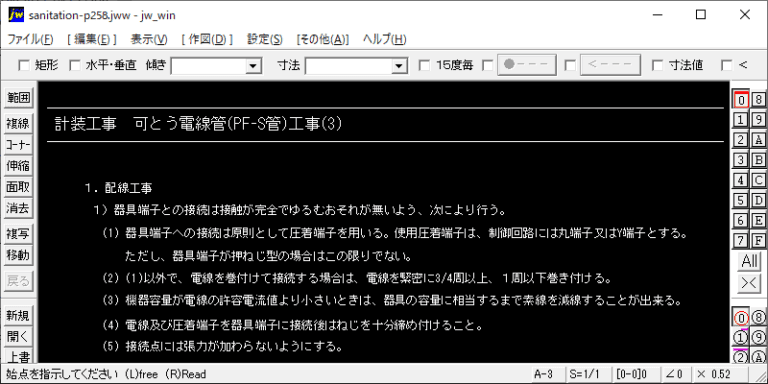Toggle layer F button
The image size is (768, 384).
pyautogui.click(x=758, y=240)
